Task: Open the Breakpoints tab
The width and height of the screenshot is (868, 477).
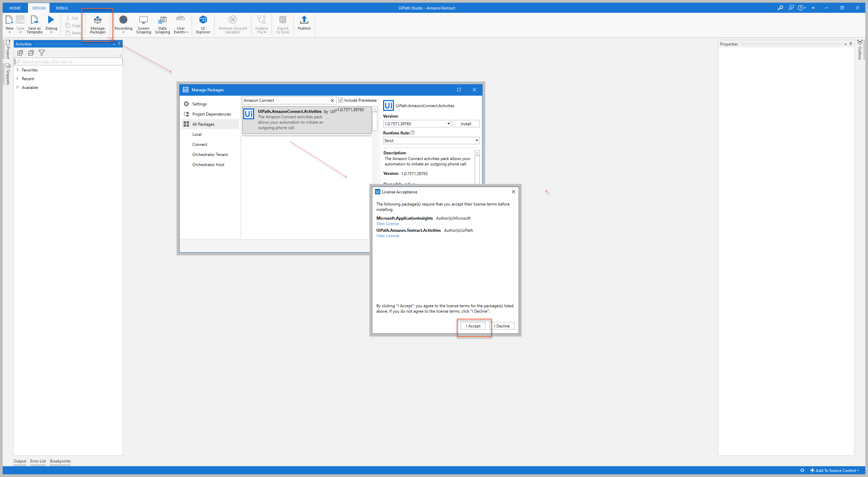Action: tap(60, 461)
